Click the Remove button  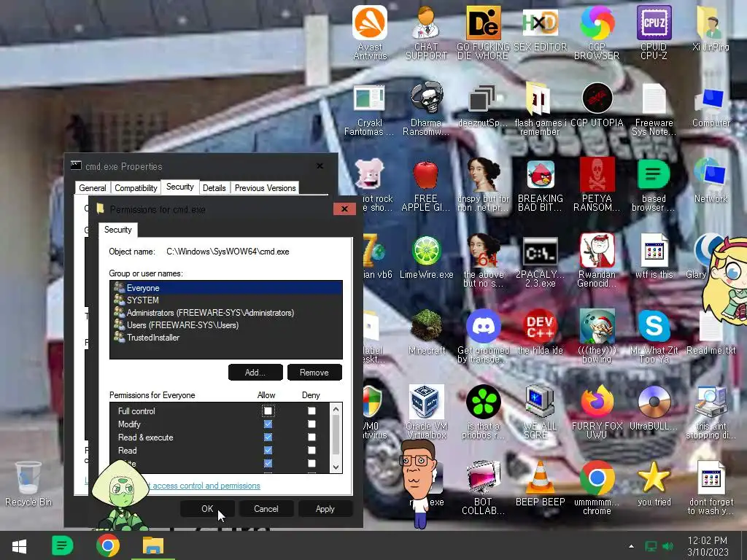[x=314, y=373]
